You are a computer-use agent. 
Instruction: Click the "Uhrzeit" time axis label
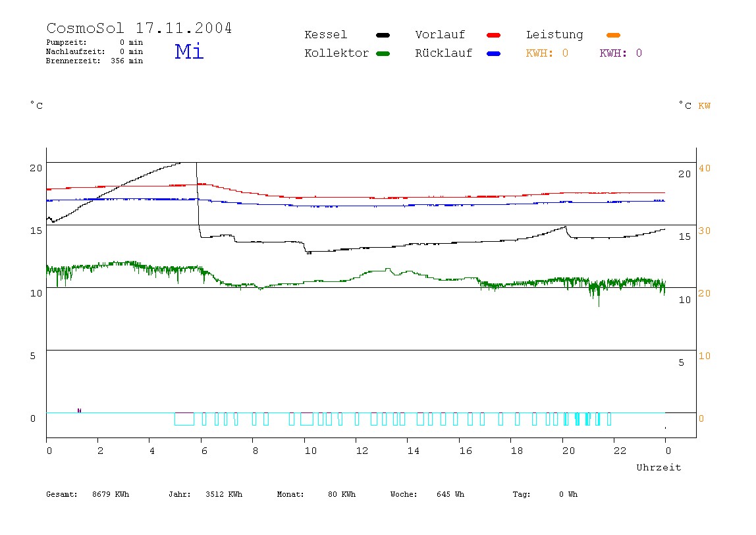[x=659, y=467]
